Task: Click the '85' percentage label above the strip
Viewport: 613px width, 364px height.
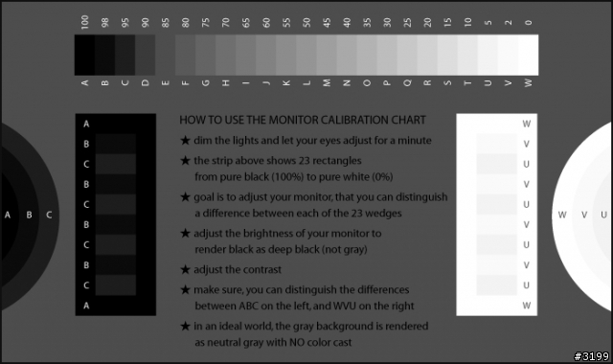Action: 166,23
